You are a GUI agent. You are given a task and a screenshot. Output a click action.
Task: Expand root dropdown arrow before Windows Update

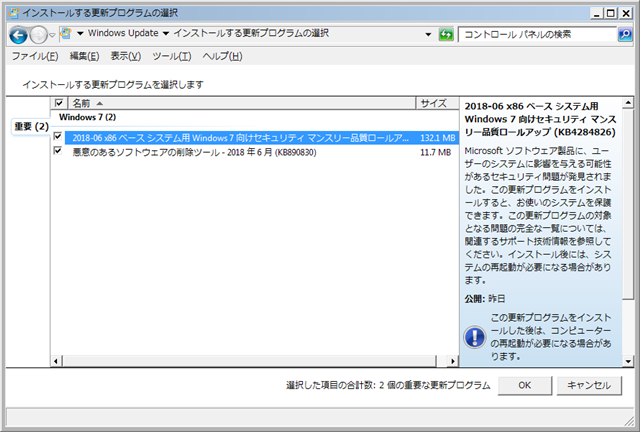(80, 33)
